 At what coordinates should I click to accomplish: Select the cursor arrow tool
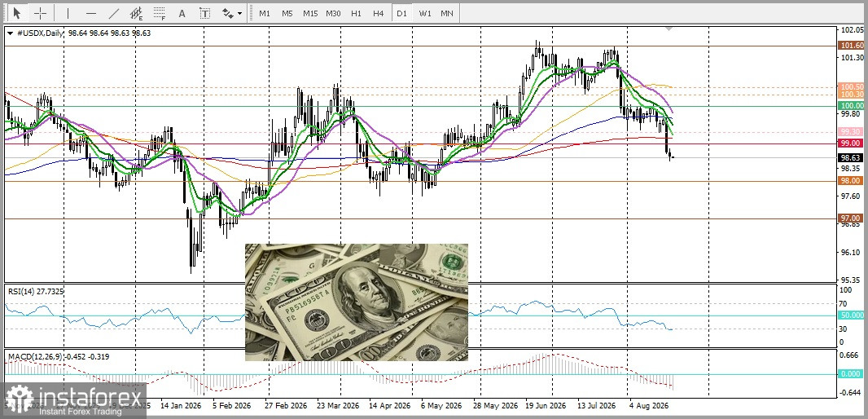pyautogui.click(x=17, y=13)
